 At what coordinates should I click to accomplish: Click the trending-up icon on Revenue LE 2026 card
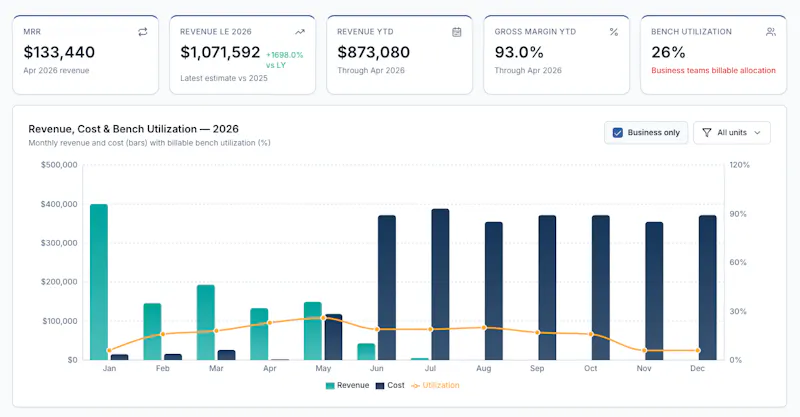(300, 32)
